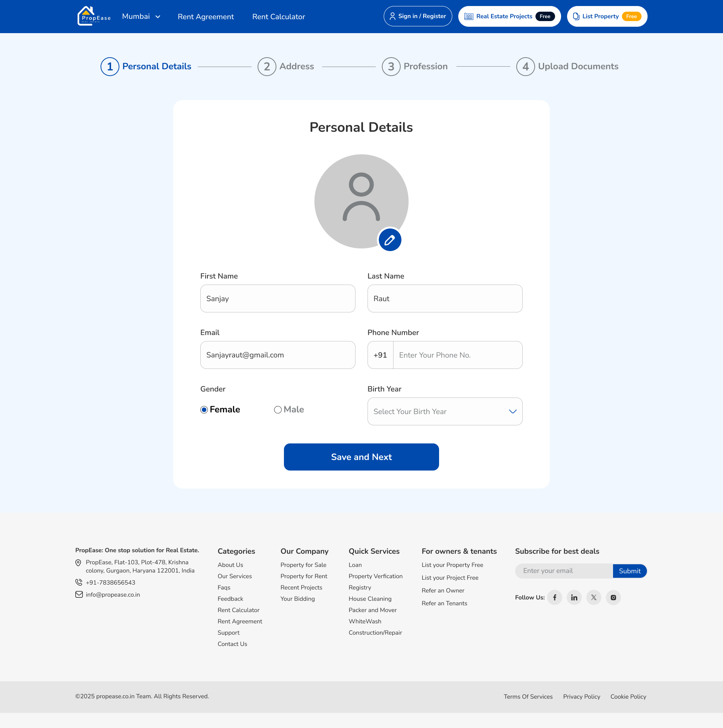This screenshot has width=723, height=728.
Task: Open the Loan quick service link
Action: (x=355, y=565)
